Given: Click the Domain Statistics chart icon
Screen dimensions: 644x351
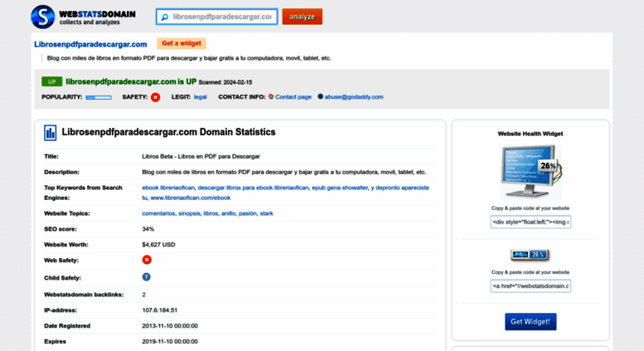Looking at the screenshot, I should point(51,133).
